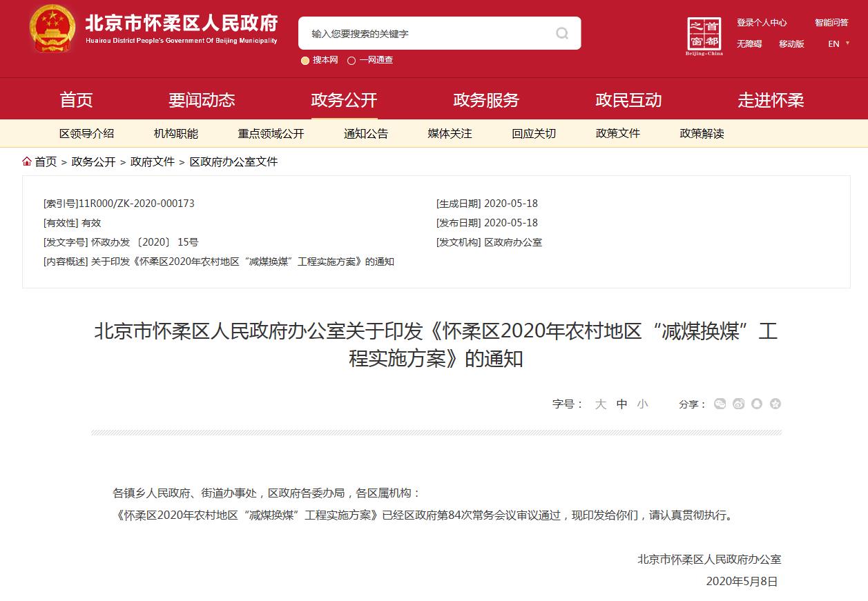Image resolution: width=868 pixels, height=601 pixels.
Task: Open the 智能问答 link
Action: pos(832,23)
